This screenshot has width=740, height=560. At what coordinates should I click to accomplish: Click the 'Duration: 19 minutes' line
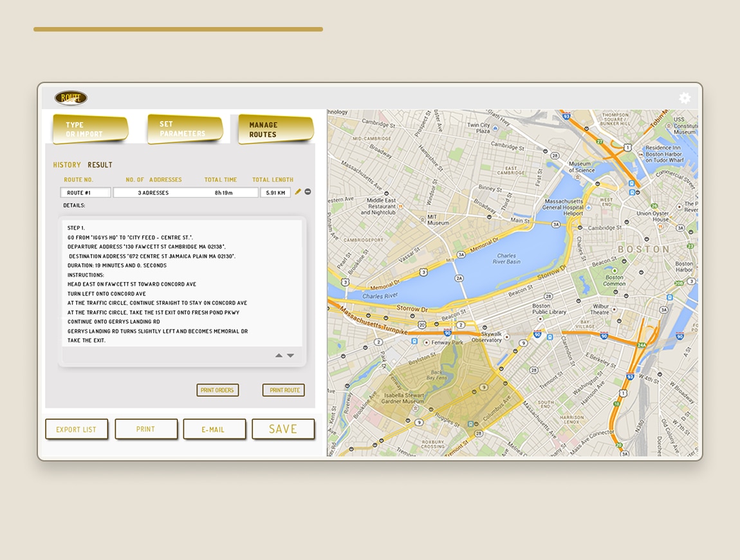pos(117,265)
